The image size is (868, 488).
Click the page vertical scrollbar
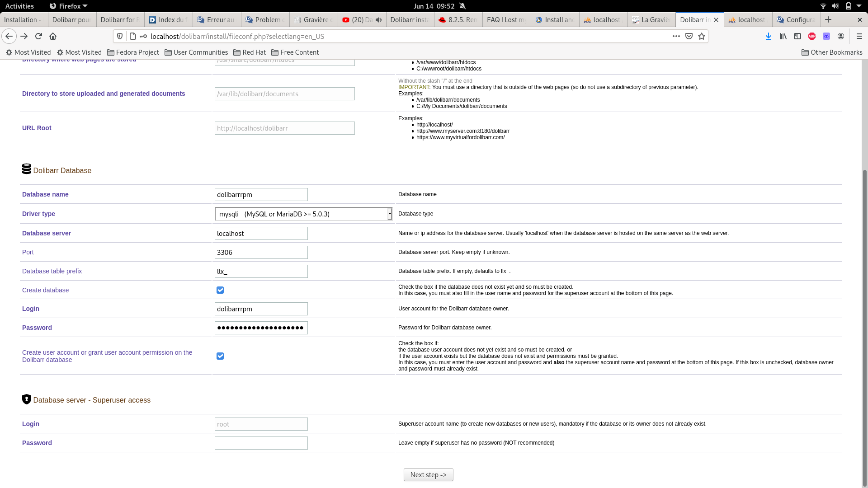[865, 328]
